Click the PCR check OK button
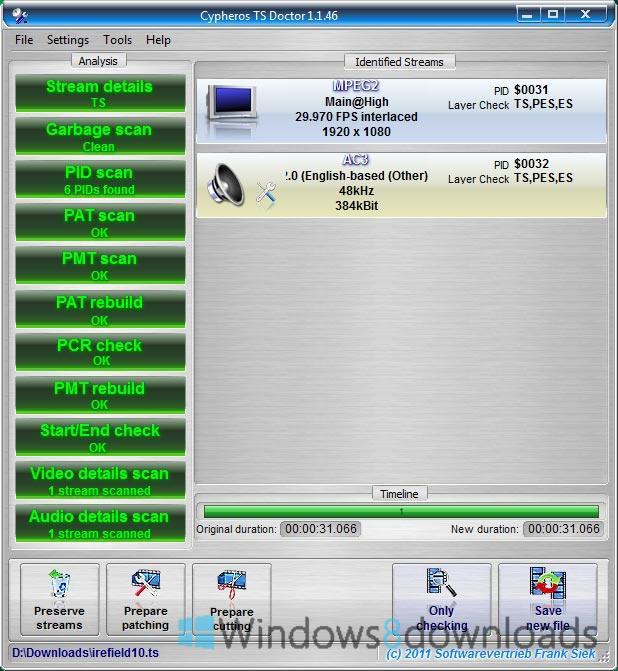The width and height of the screenshot is (618, 671). [x=100, y=352]
